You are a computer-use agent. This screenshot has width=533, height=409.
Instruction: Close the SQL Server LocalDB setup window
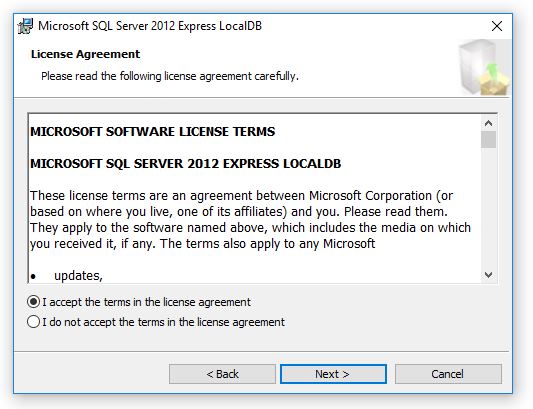click(x=497, y=26)
